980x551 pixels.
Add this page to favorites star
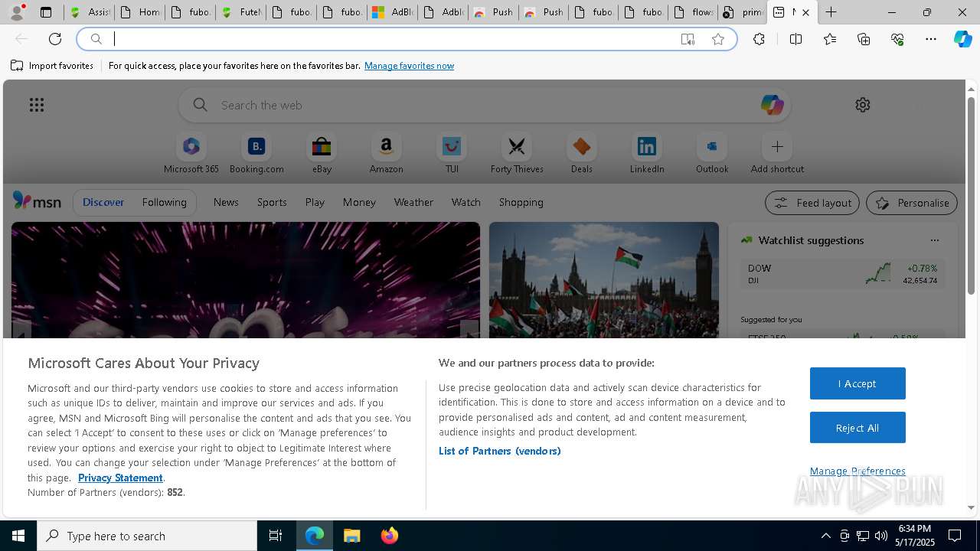coord(718,39)
